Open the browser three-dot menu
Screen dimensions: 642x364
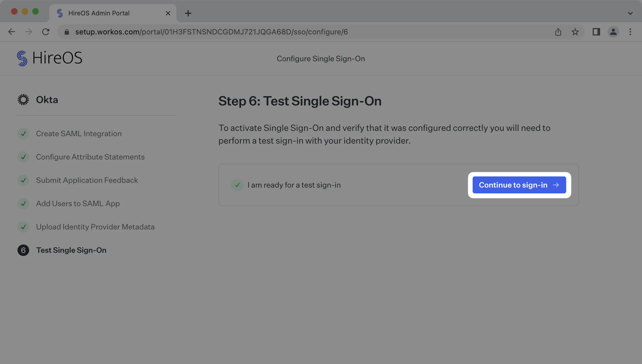click(x=630, y=32)
